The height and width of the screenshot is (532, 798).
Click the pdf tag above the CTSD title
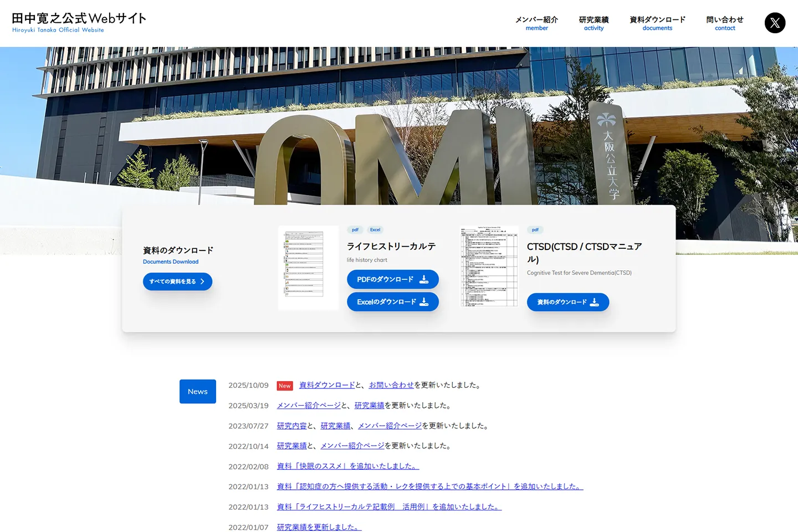point(535,230)
